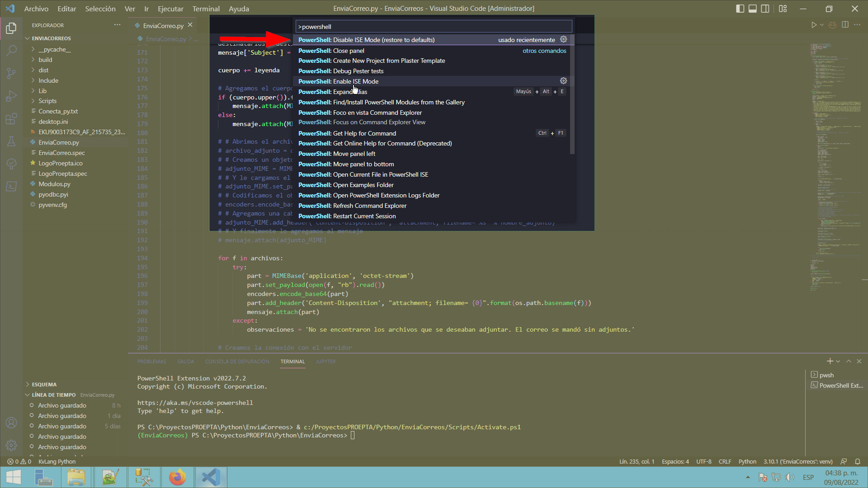Open Search view in activity bar
868x488 pixels.
(11, 50)
